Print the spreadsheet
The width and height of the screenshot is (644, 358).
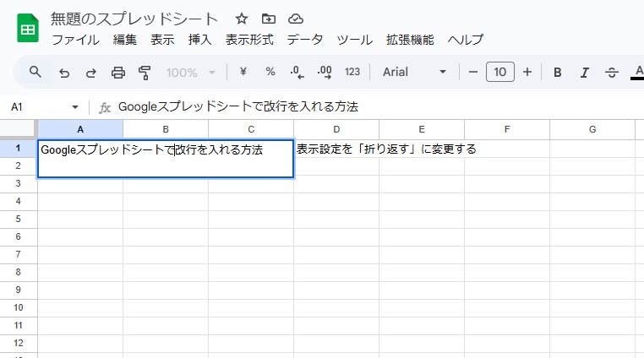tap(117, 73)
